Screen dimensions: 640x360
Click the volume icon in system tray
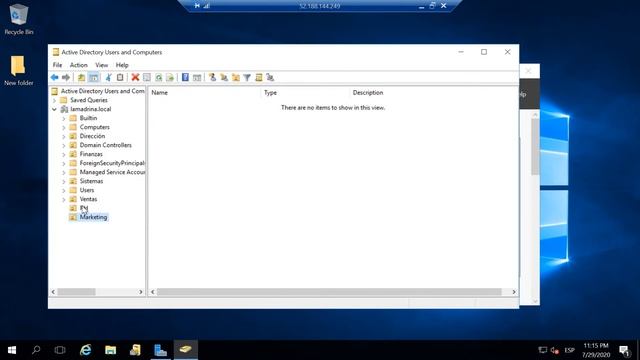click(x=554, y=350)
